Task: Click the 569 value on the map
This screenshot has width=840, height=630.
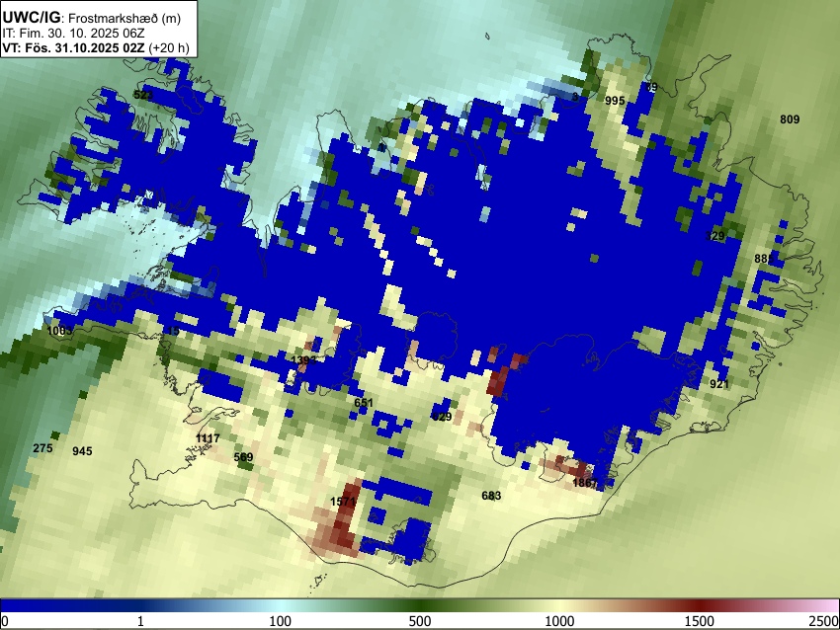Action: 243,457
